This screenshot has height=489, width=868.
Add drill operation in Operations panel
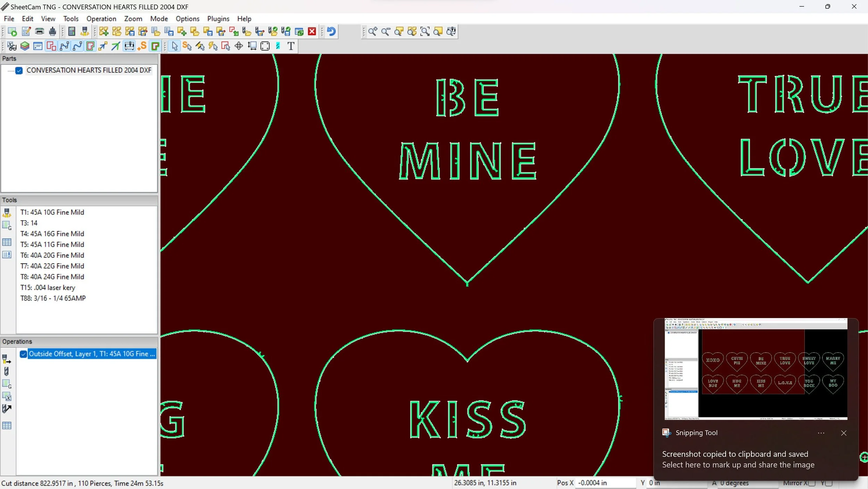pos(6,371)
